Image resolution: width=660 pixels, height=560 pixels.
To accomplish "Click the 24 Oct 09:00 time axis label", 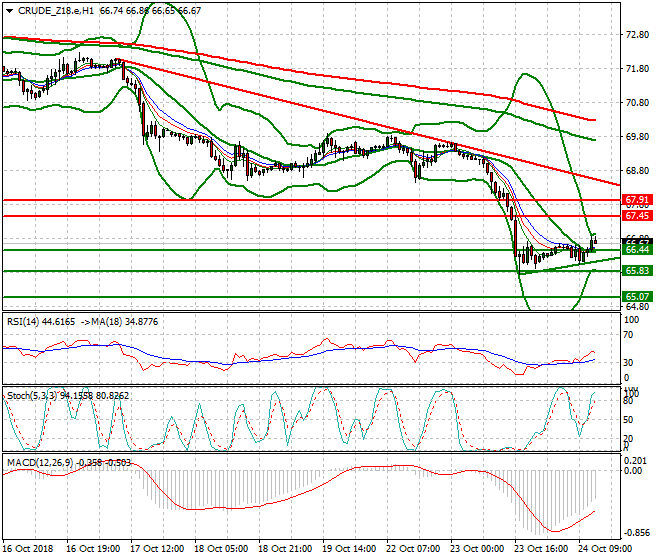I will (605, 549).
